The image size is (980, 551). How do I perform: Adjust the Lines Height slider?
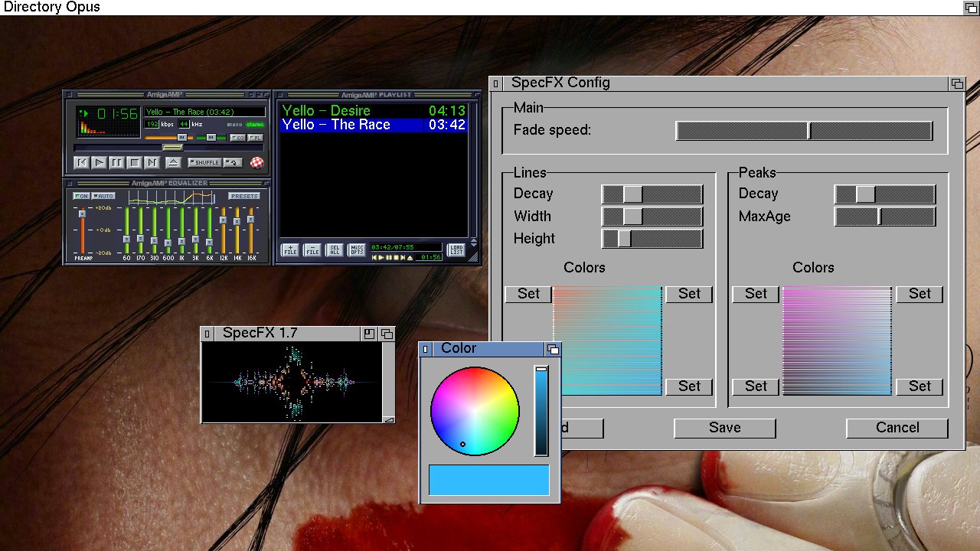point(652,239)
